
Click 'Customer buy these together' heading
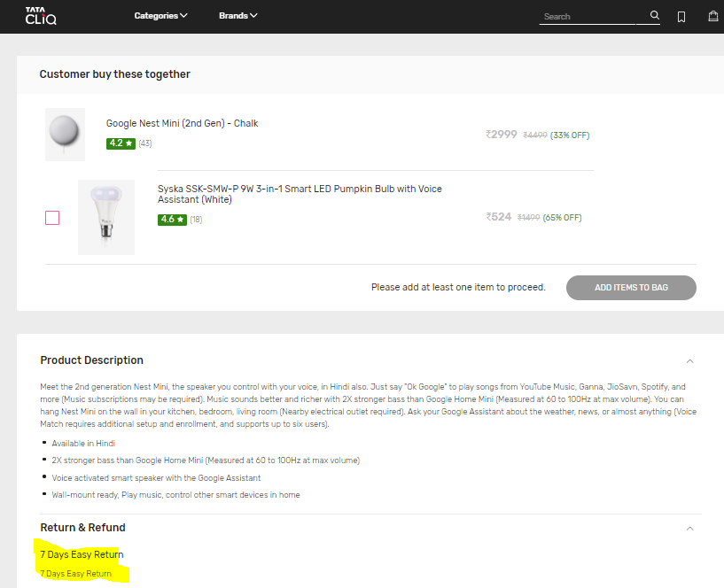pyautogui.click(x=114, y=74)
